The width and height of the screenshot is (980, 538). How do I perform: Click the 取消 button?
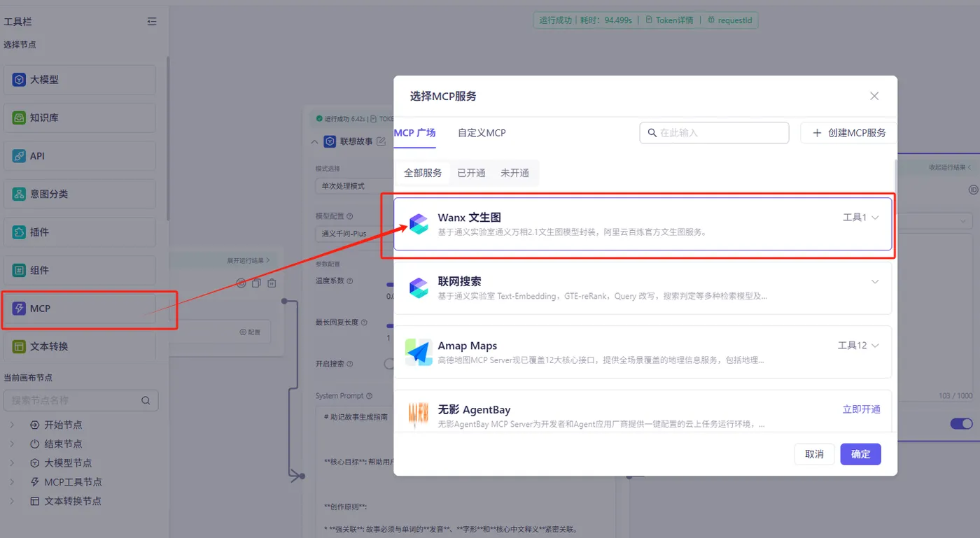[814, 454]
